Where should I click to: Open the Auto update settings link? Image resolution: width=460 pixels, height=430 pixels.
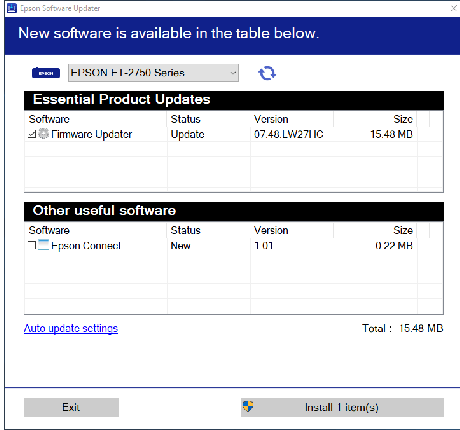pyautogui.click(x=71, y=328)
